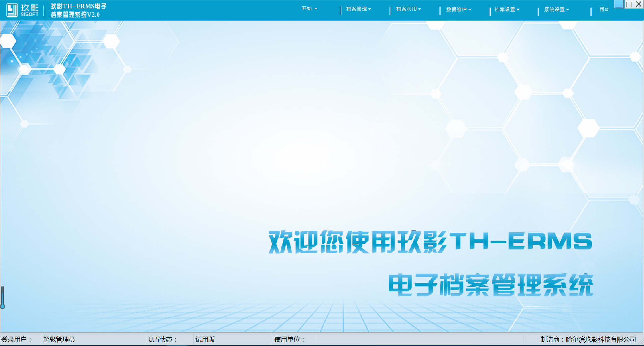This screenshot has height=346, width=644.
Task: Click the 超级管理员 status bar entry
Action: (59, 339)
